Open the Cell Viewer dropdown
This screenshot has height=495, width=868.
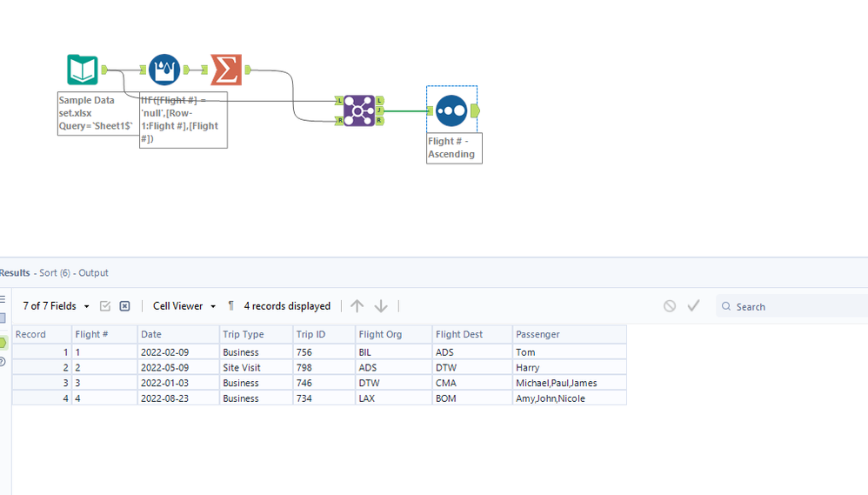[184, 305]
